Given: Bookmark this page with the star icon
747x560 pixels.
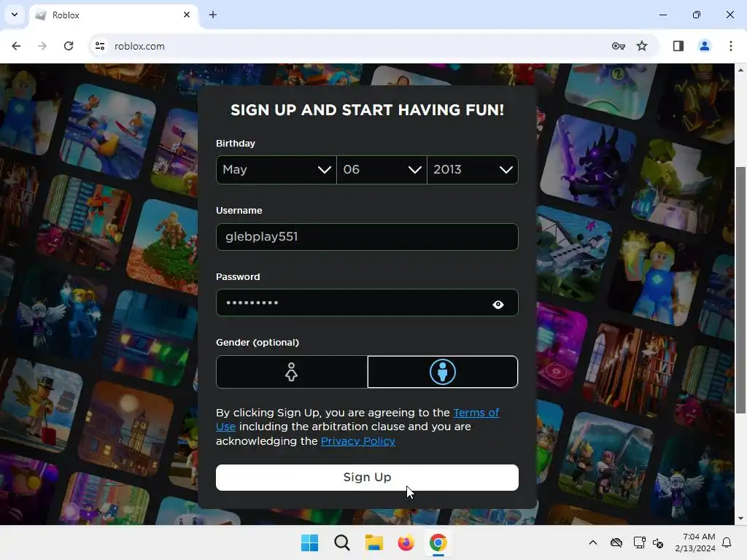Looking at the screenshot, I should [642, 46].
